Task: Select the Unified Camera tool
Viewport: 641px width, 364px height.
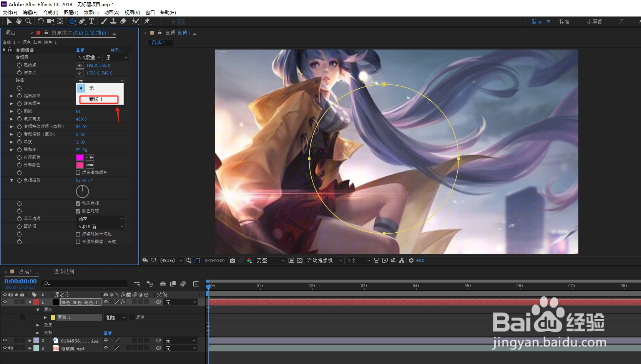Action: 50,22
